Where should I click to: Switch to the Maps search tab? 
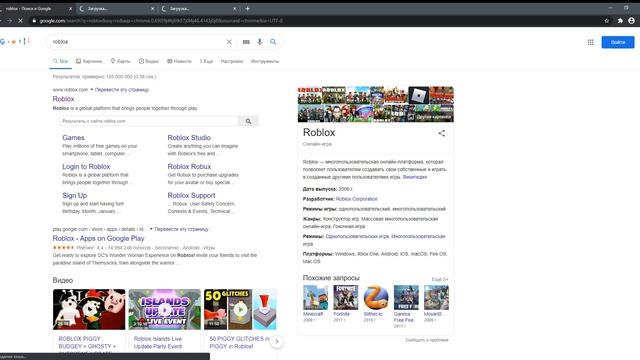120,61
